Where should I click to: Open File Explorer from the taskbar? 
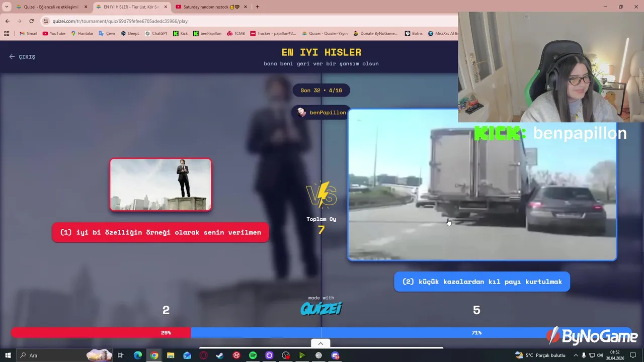[171, 355]
